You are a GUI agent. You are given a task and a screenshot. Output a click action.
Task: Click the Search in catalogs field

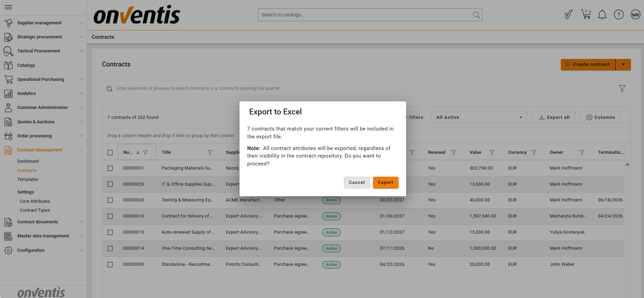(364, 15)
